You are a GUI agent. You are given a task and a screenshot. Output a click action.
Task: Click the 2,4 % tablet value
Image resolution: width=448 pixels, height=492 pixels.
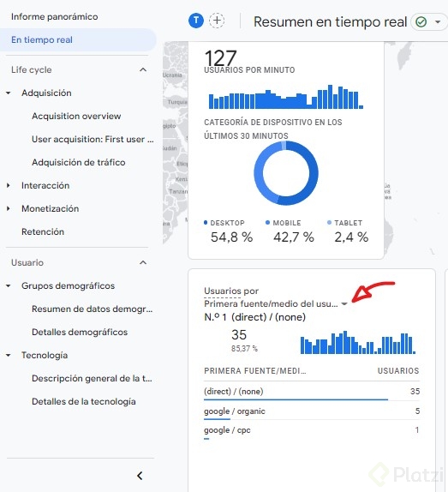(351, 237)
